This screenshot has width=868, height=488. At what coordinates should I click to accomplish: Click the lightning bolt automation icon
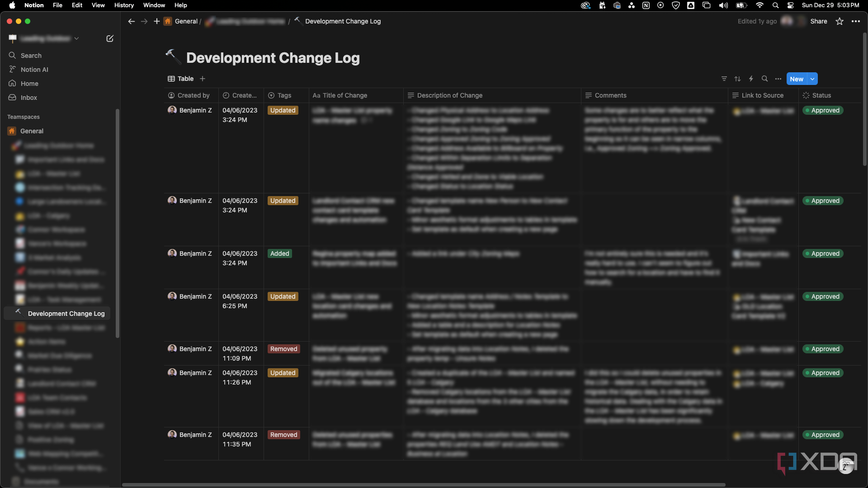coord(751,79)
